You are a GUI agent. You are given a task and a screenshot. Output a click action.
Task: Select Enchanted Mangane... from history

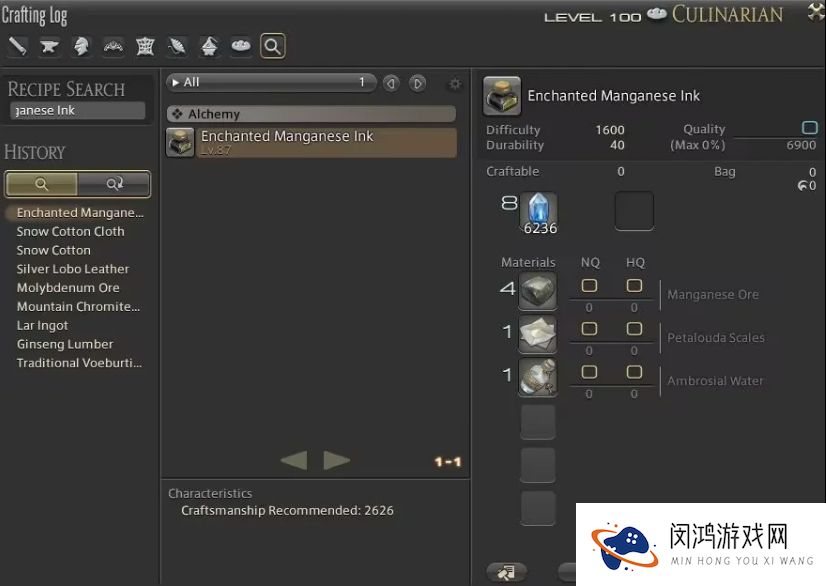[x=80, y=212]
